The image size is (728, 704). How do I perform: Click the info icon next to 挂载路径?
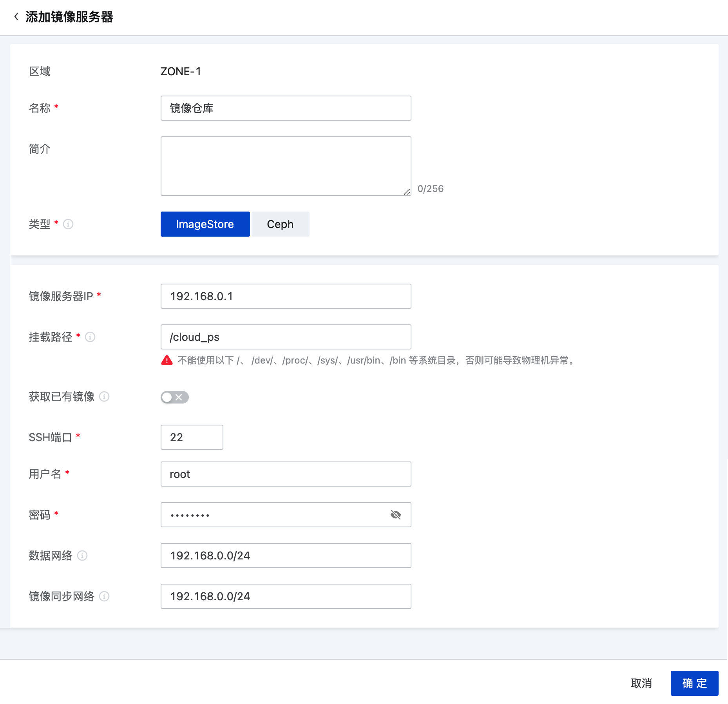point(90,337)
